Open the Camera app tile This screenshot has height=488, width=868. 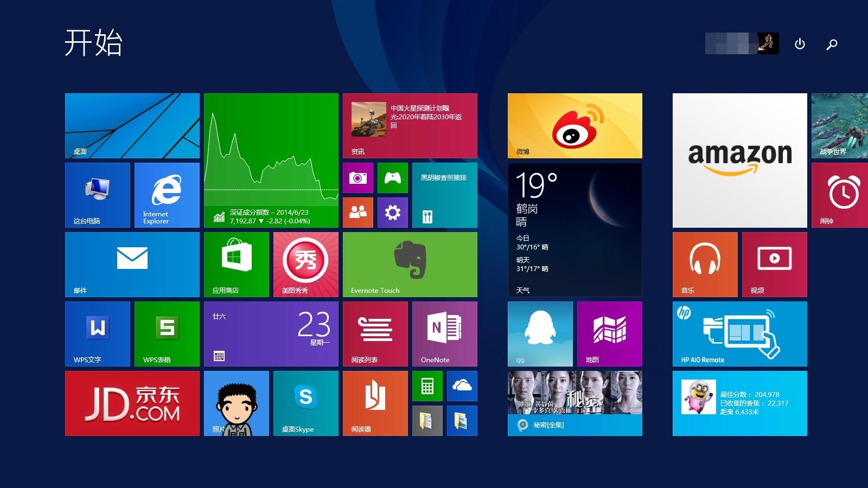[x=358, y=178]
